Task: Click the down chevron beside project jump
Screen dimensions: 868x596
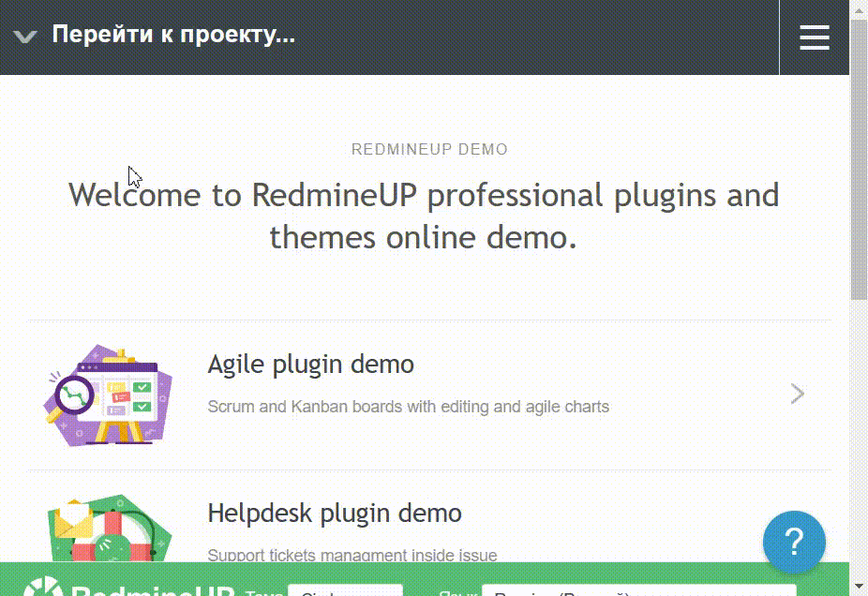Action: (x=25, y=37)
